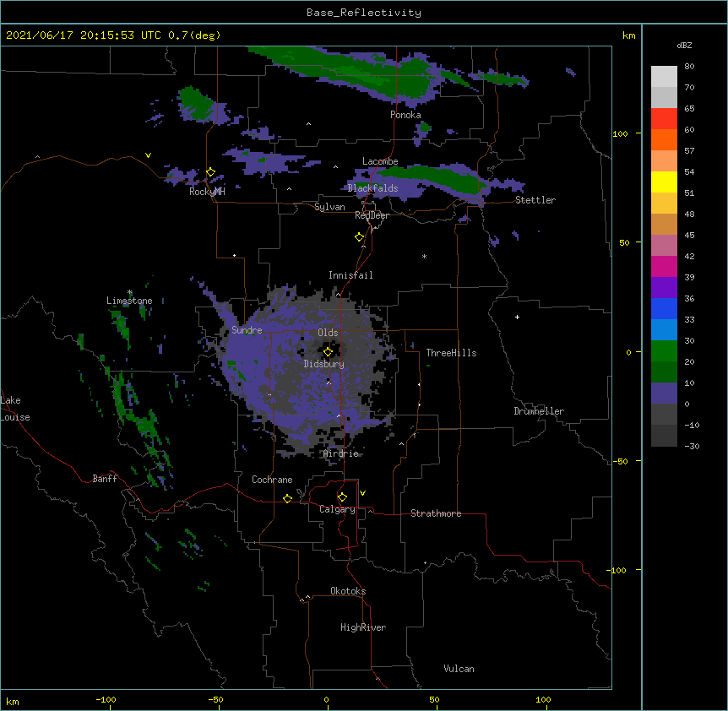The width and height of the screenshot is (728, 711).
Task: Click the yellow diamond marker south of RedDeer
Action: [x=359, y=237]
